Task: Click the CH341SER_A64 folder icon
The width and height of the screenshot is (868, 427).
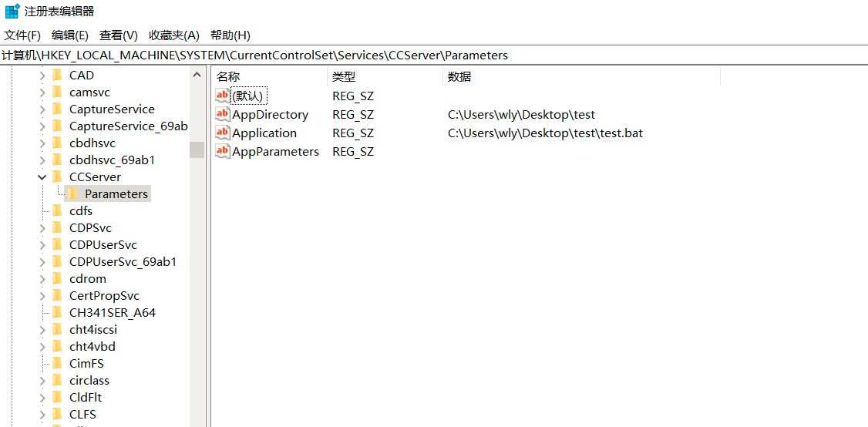Action: 58,312
